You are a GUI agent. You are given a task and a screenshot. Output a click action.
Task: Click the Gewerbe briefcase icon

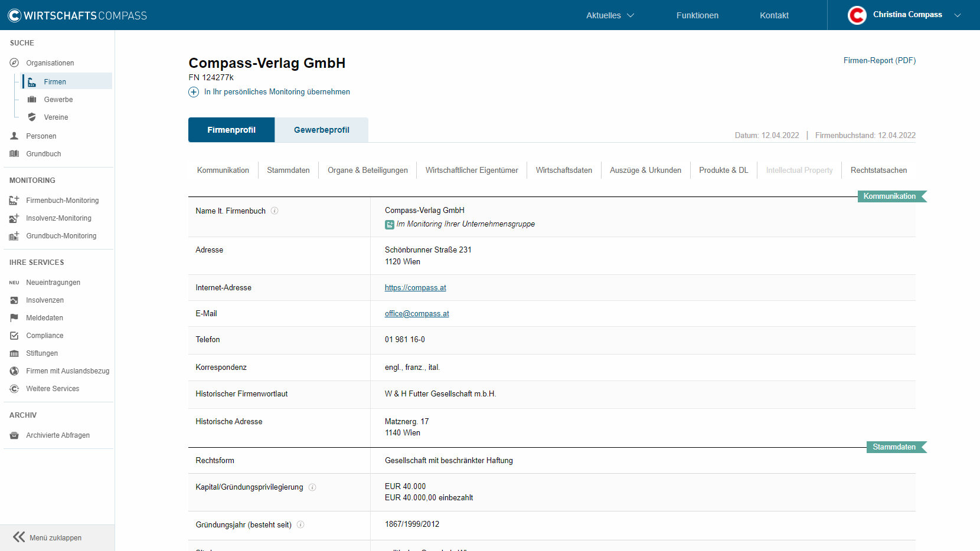point(32,100)
